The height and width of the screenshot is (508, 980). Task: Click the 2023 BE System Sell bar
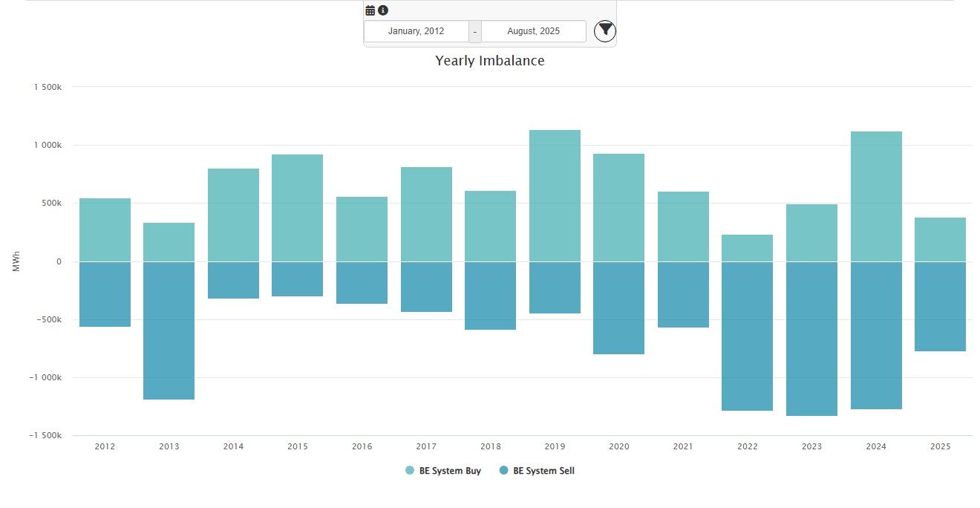[811, 339]
